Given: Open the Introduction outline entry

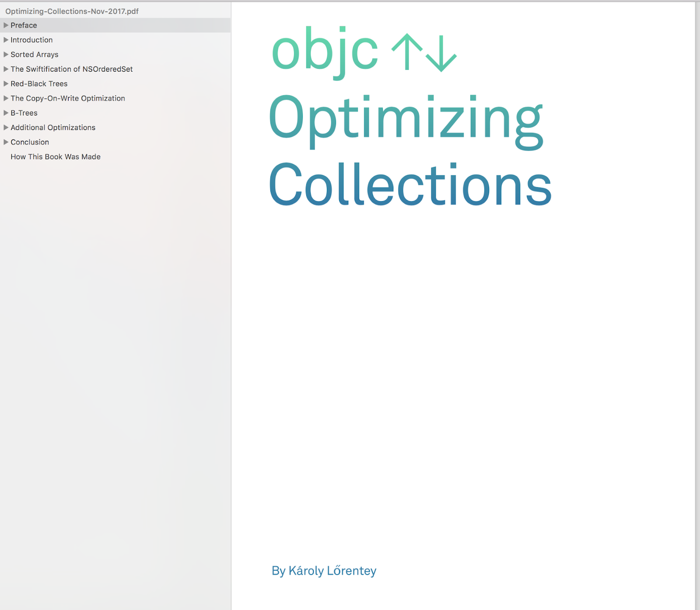Looking at the screenshot, I should click(x=31, y=40).
